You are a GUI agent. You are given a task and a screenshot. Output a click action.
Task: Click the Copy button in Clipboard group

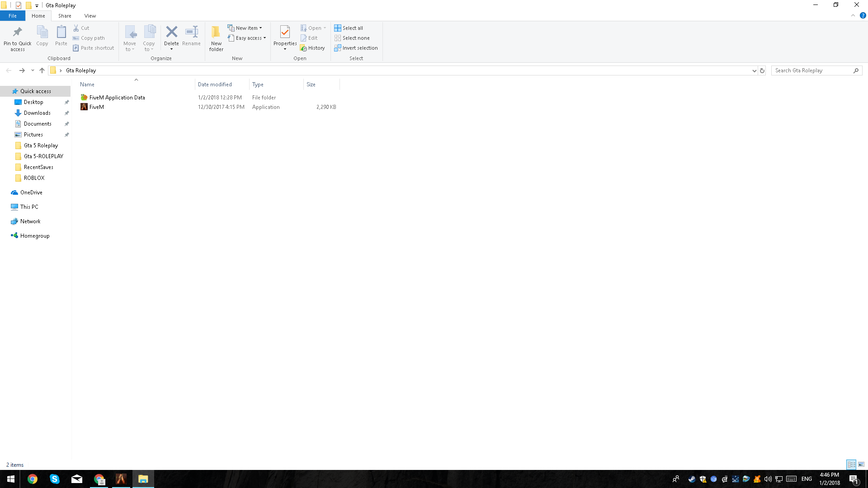pos(42,36)
